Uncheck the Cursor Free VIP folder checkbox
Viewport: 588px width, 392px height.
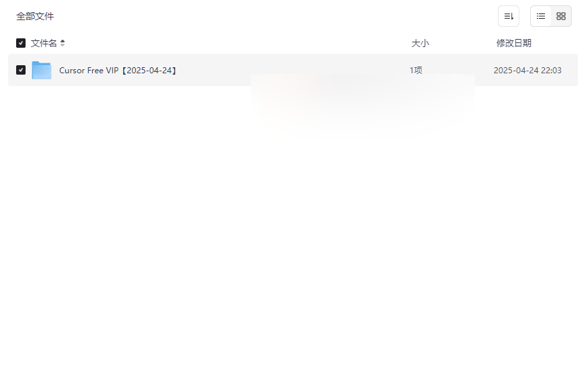point(21,70)
